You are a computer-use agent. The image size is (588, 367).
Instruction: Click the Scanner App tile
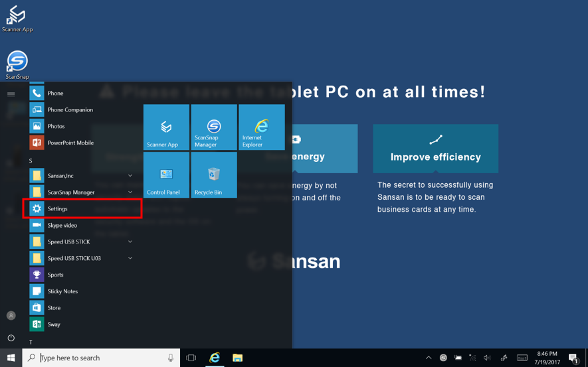point(166,127)
